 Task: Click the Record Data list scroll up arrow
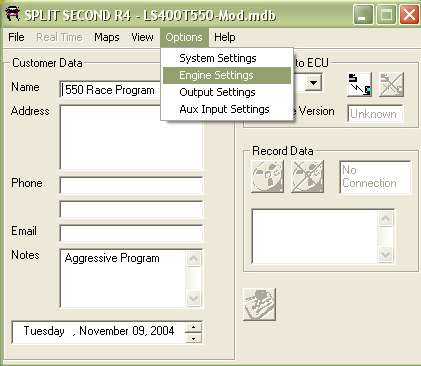click(386, 219)
